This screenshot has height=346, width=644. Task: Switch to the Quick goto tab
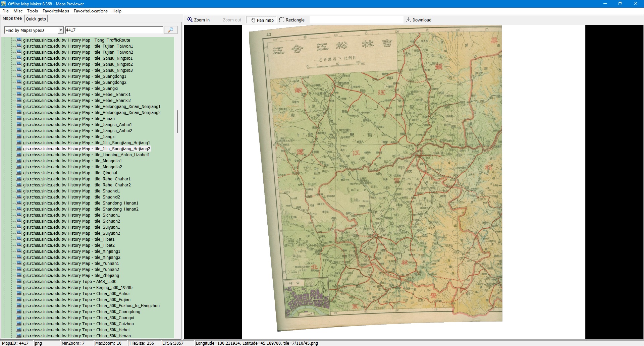point(36,19)
